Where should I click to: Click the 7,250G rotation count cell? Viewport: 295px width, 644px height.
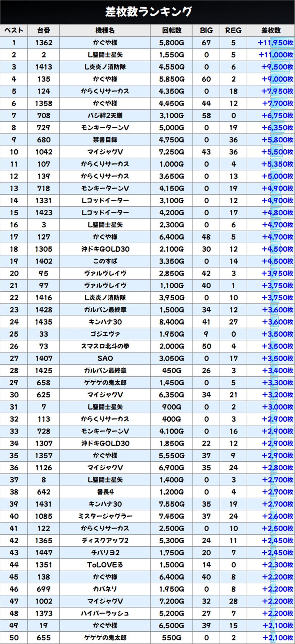[x=172, y=152]
